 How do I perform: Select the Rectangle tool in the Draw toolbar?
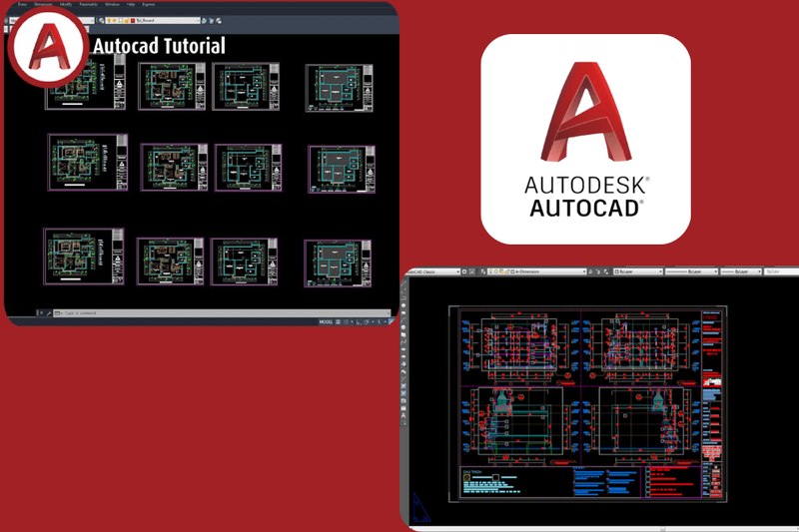click(x=403, y=312)
